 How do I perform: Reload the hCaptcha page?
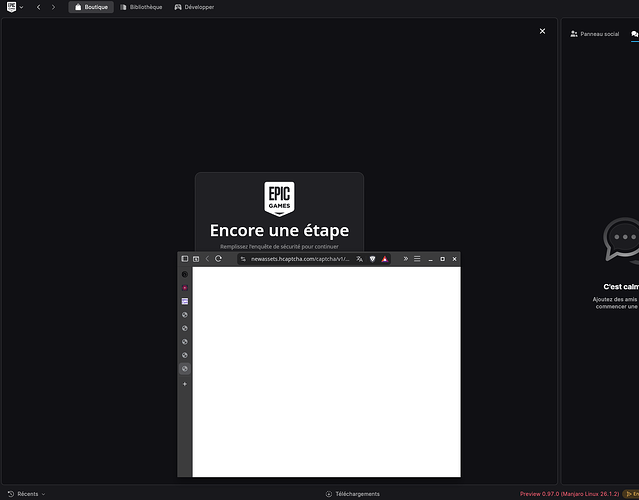(218, 259)
